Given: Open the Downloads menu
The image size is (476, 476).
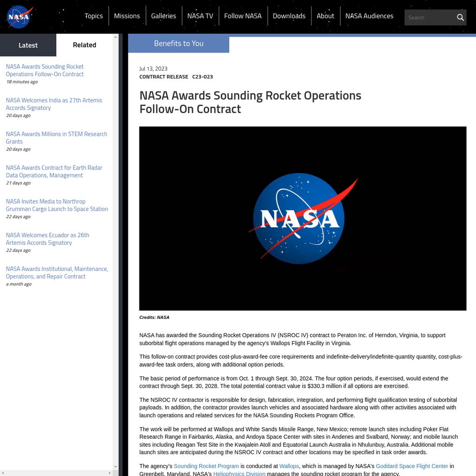Looking at the screenshot, I should [x=289, y=16].
